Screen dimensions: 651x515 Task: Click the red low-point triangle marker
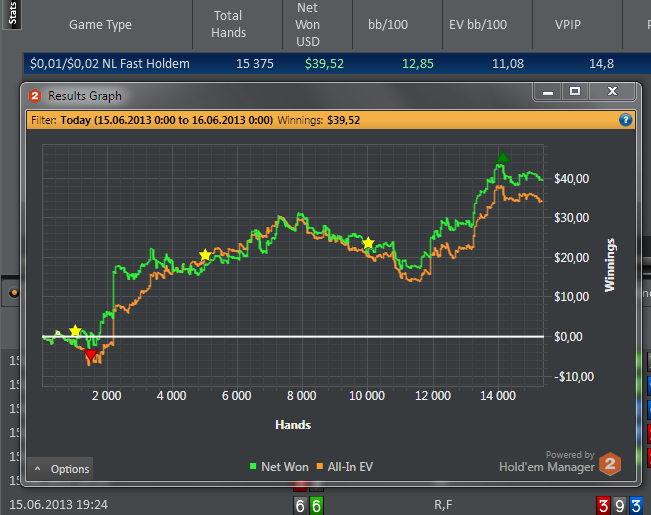pyautogui.click(x=91, y=355)
